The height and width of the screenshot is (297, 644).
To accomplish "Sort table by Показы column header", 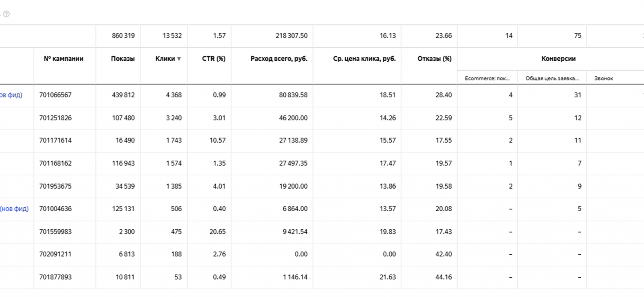I will [x=123, y=59].
